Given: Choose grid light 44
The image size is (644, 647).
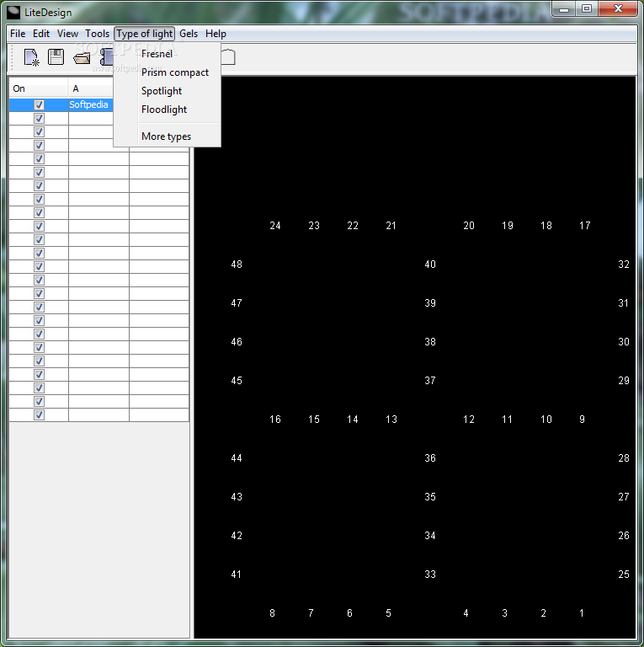Looking at the screenshot, I should [x=237, y=458].
